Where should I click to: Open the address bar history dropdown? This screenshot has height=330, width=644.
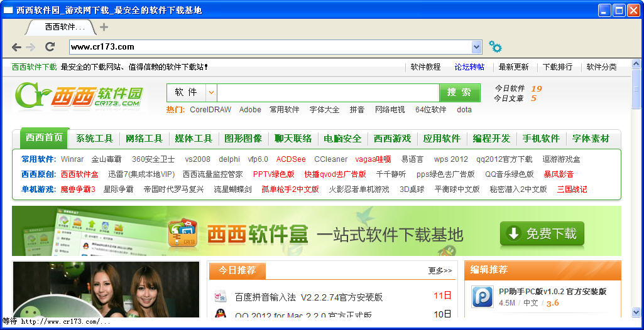tap(476, 47)
